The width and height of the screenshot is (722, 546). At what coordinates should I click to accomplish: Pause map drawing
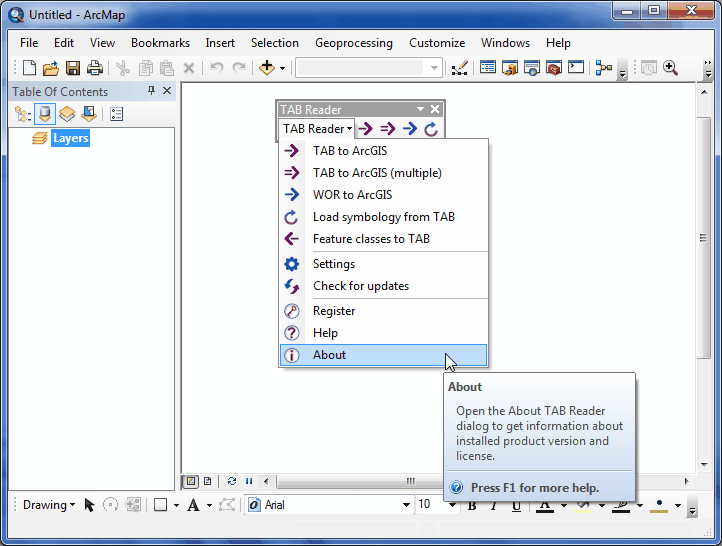[249, 482]
